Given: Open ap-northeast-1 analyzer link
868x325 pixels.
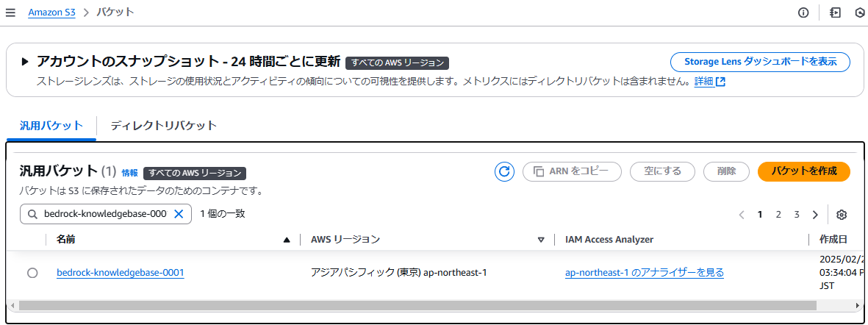Looking at the screenshot, I should pos(645,272).
